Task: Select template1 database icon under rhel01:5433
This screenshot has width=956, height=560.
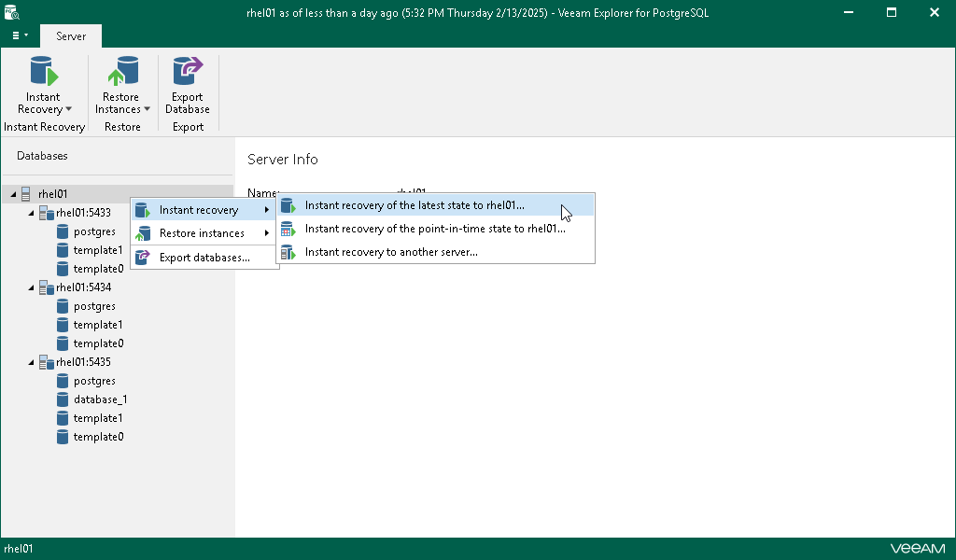Action: (x=63, y=250)
